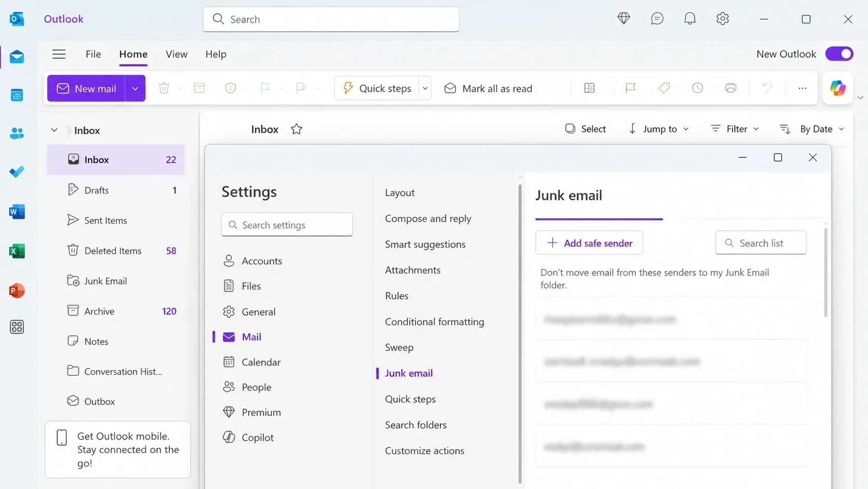The width and height of the screenshot is (868, 489).
Task: Click the Flag icon in the ribbon
Action: point(630,88)
